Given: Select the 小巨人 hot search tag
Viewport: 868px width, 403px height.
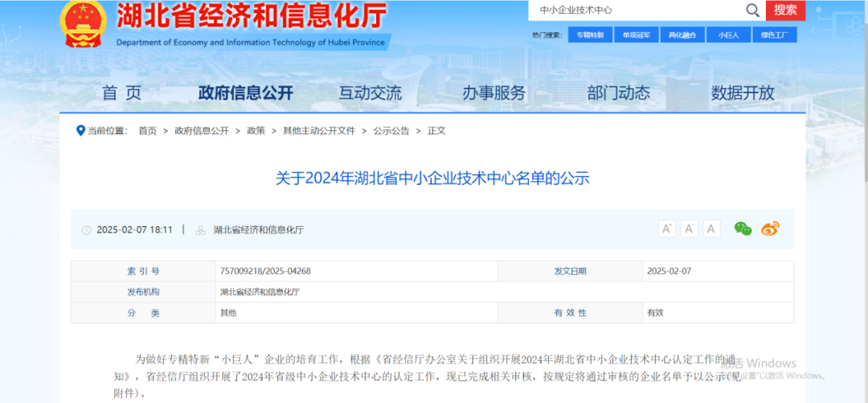Looking at the screenshot, I should pos(728,35).
